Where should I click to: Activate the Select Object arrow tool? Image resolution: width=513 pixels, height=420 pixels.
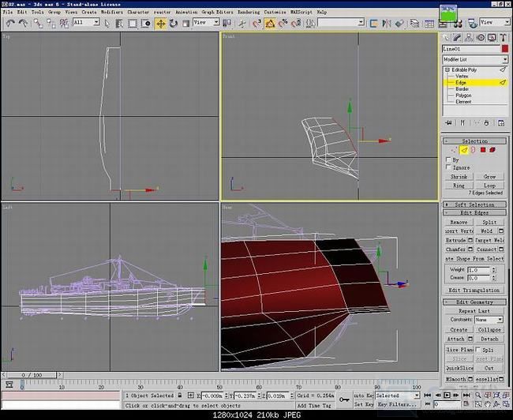coord(107,23)
